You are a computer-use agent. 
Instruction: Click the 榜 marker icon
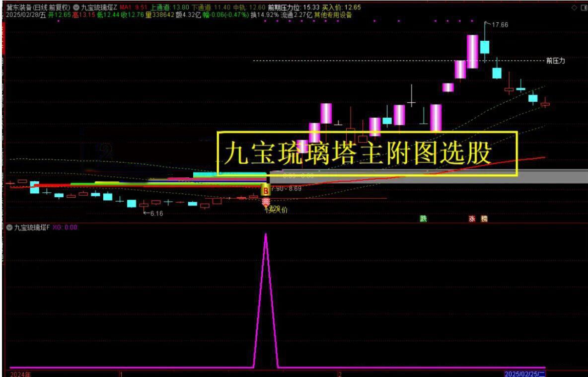pyautogui.click(x=485, y=219)
